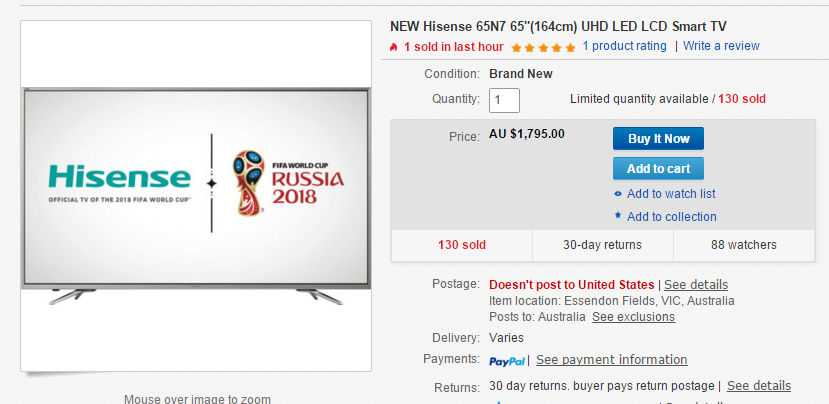The height and width of the screenshot is (404, 829).
Task: Open the Write a review link
Action: (x=721, y=46)
